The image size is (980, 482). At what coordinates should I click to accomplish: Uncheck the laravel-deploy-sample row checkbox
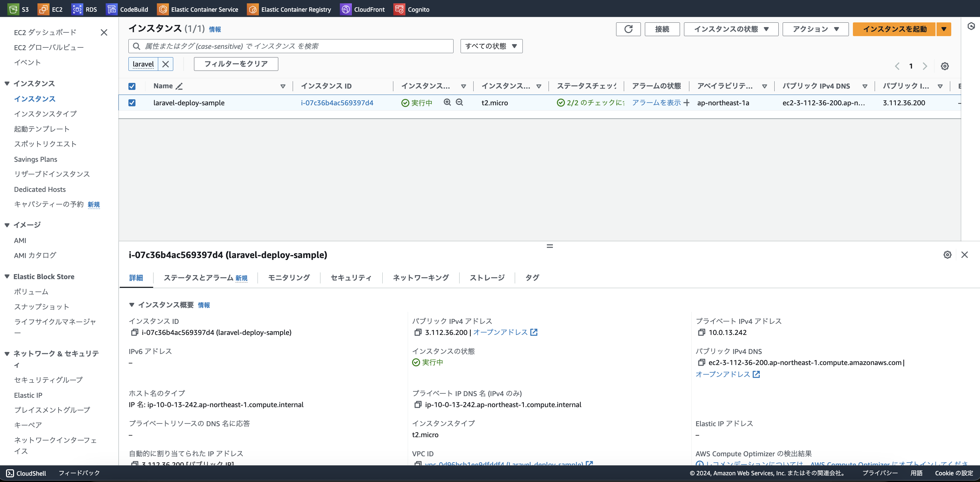pos(132,103)
